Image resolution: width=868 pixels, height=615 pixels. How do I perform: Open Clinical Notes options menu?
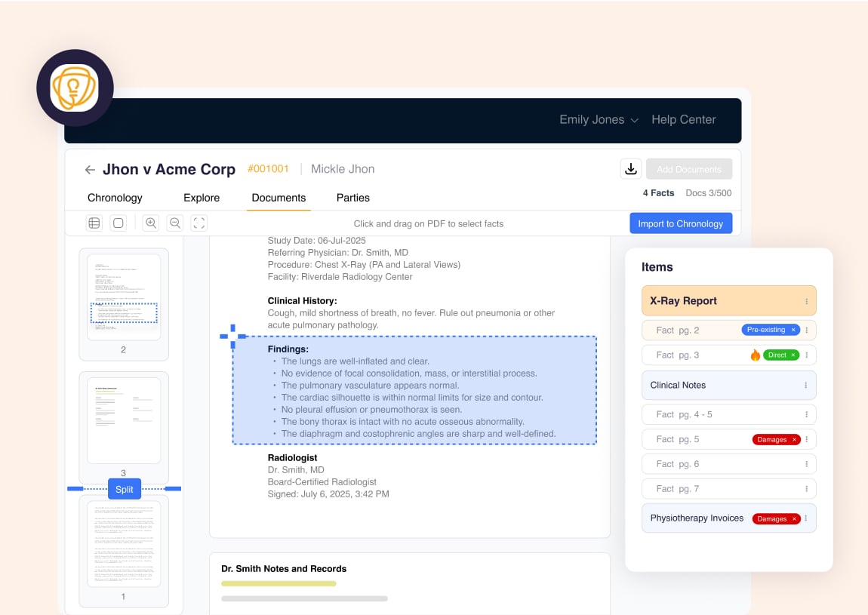(x=806, y=386)
